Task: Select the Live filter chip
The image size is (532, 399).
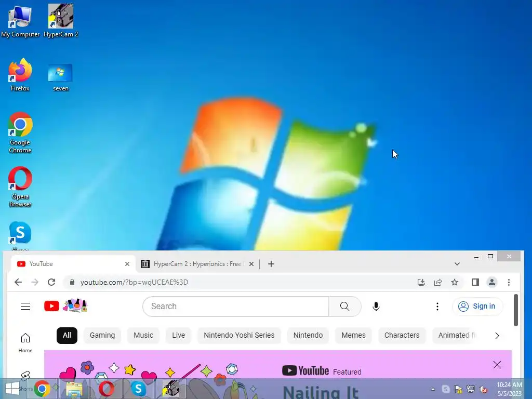Action: (179, 335)
